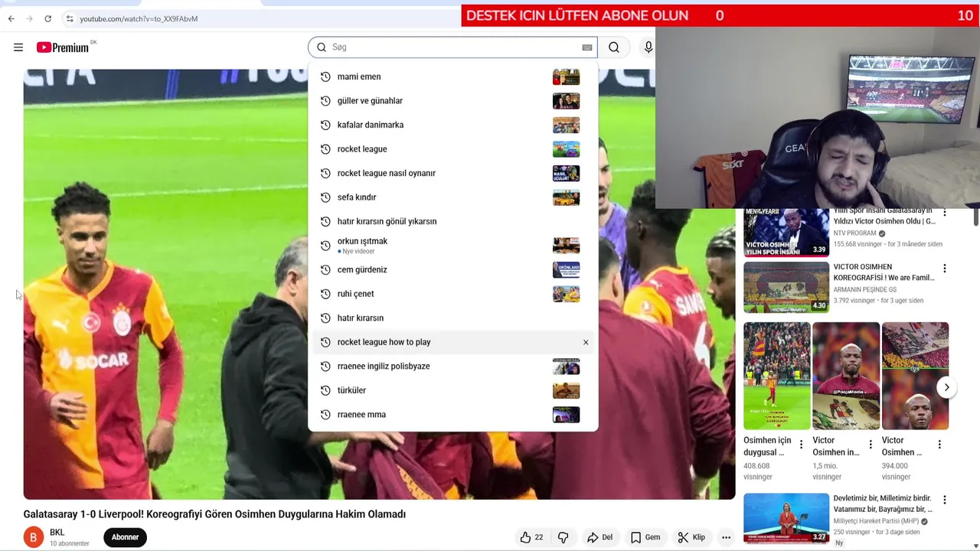The width and height of the screenshot is (980, 551).
Task: Choose 'rocket league how to play' suggestion
Action: 452,342
